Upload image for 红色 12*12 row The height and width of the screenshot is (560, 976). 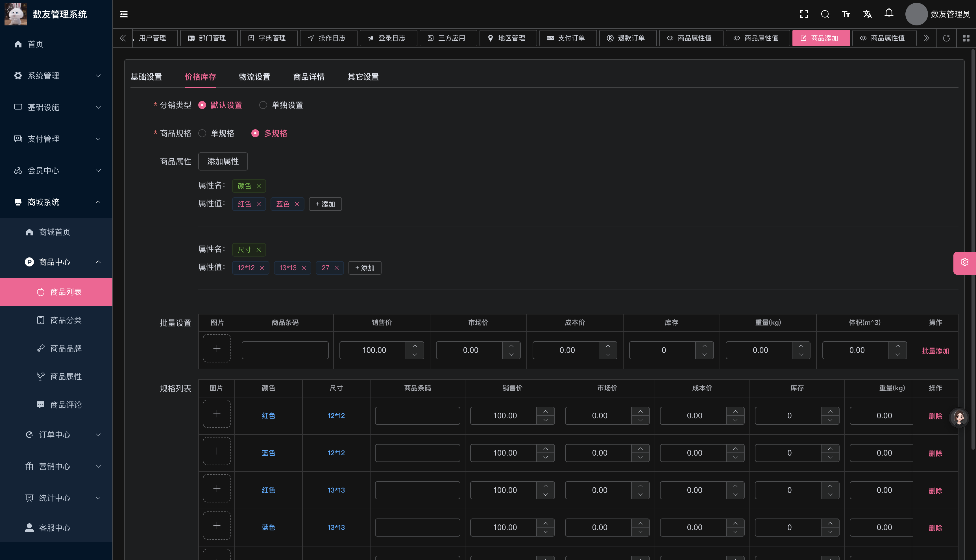point(217,414)
